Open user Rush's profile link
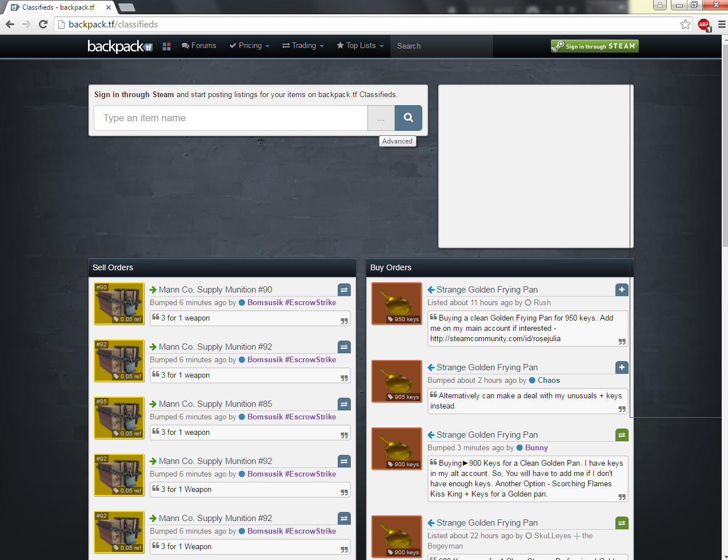 point(542,303)
